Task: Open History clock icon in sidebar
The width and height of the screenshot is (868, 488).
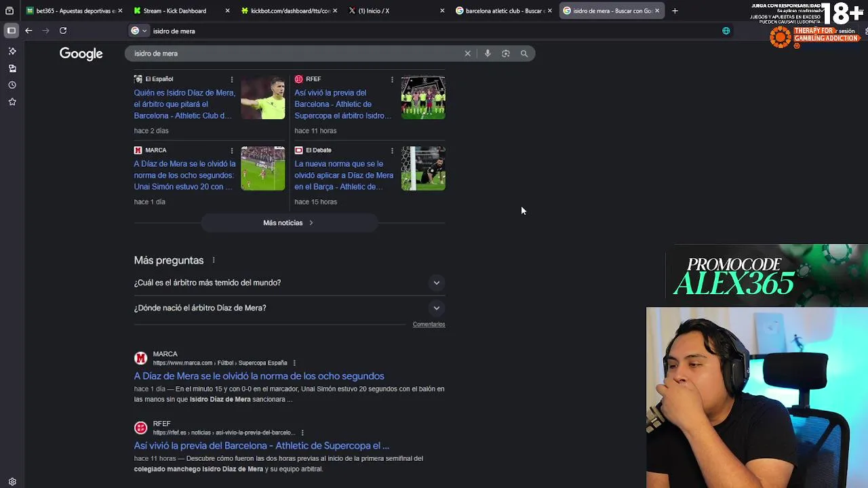Action: point(12,85)
